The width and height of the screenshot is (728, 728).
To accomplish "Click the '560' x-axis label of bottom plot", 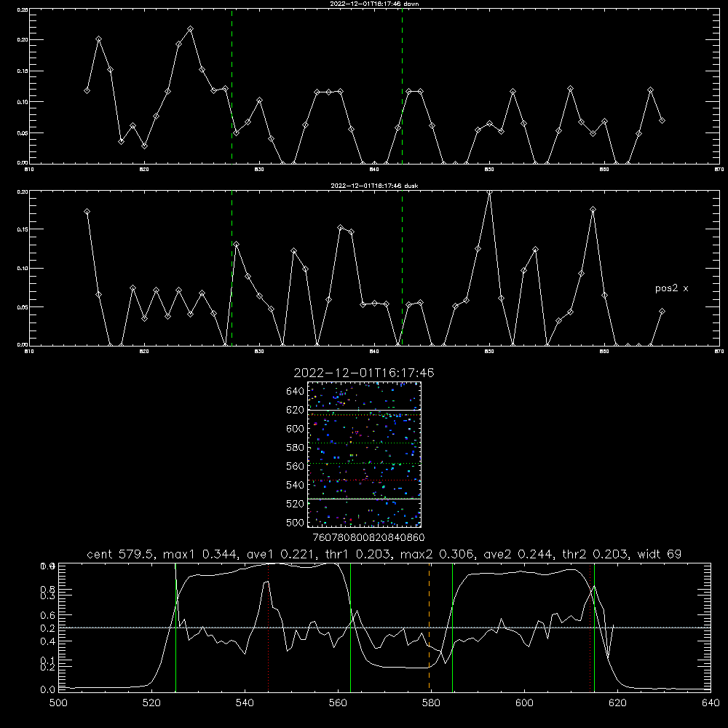I will pos(338,703).
